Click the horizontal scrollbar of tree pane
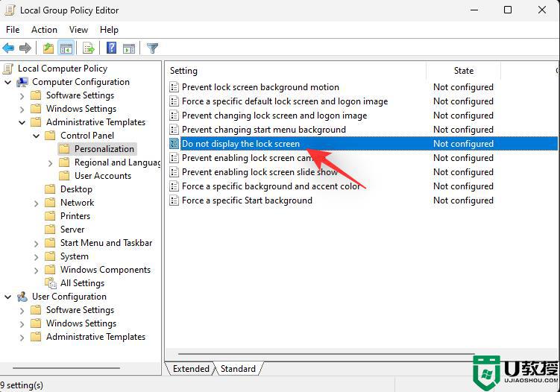 (x=66, y=367)
